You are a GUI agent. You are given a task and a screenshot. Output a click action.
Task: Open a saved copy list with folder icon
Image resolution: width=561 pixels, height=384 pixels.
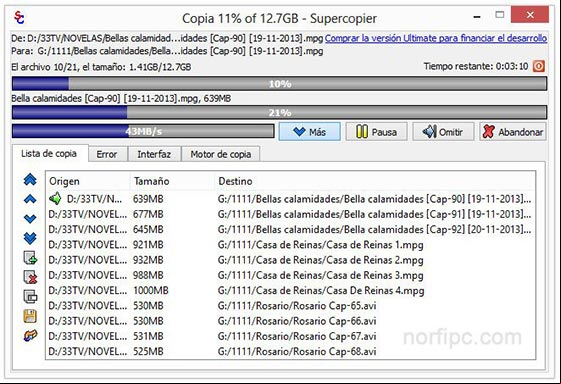pyautogui.click(x=30, y=336)
